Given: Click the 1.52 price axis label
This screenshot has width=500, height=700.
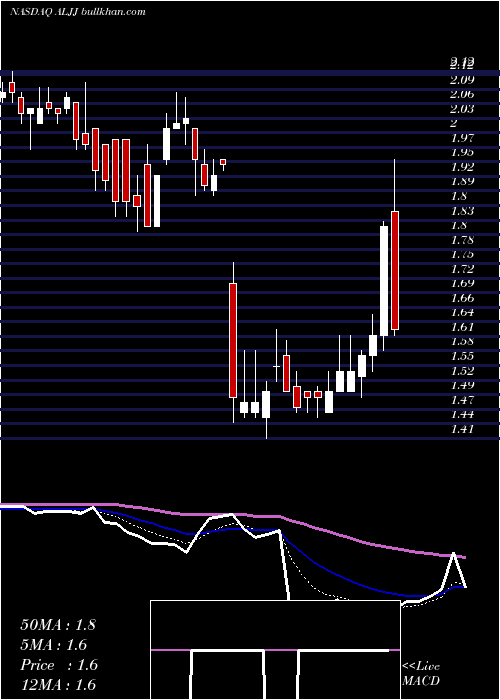Looking at the screenshot, I should [462, 371].
